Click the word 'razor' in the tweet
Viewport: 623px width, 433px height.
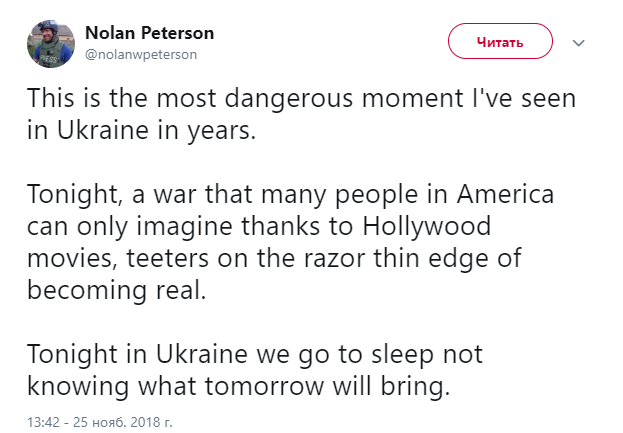click(334, 258)
